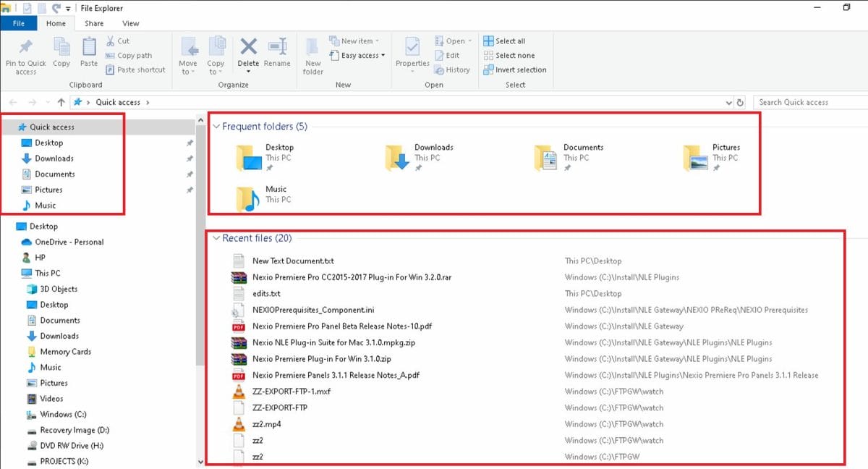Collapse the Frequent folders section
The height and width of the screenshot is (469, 868).
point(216,126)
